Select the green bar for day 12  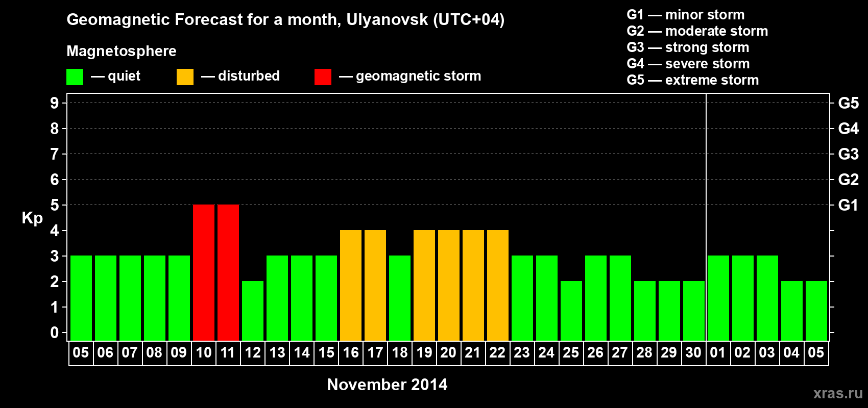[x=253, y=311]
